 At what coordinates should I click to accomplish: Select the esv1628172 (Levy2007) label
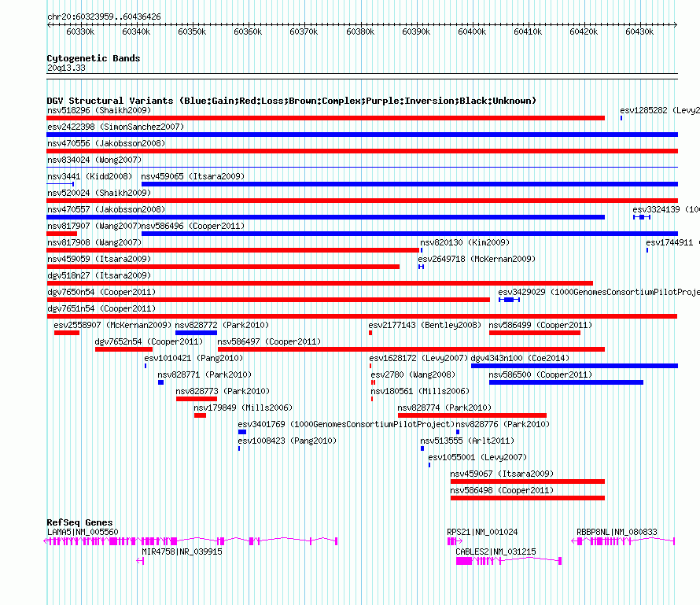(x=418, y=358)
